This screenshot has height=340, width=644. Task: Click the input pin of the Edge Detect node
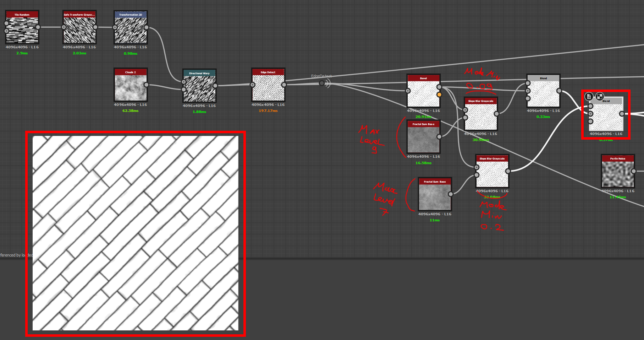click(x=253, y=85)
